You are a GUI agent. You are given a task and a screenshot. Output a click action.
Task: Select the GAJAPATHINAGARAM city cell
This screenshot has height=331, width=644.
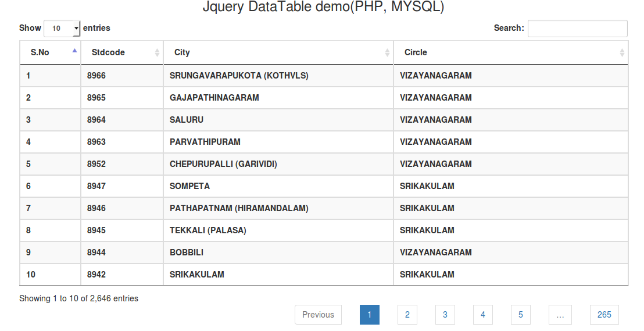point(278,98)
